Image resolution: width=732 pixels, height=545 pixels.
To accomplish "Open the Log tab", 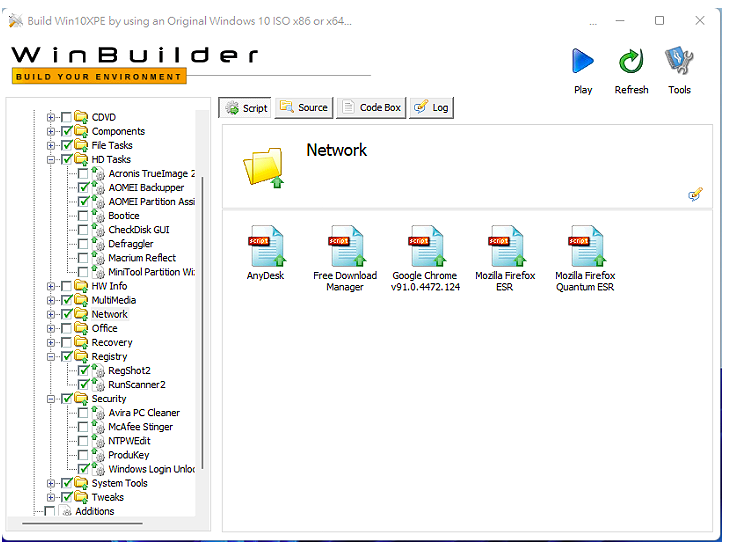I will pyautogui.click(x=431, y=108).
